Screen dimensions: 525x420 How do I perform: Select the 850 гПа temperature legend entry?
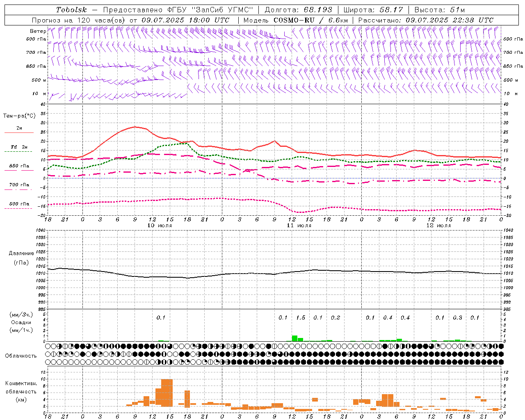(19, 166)
